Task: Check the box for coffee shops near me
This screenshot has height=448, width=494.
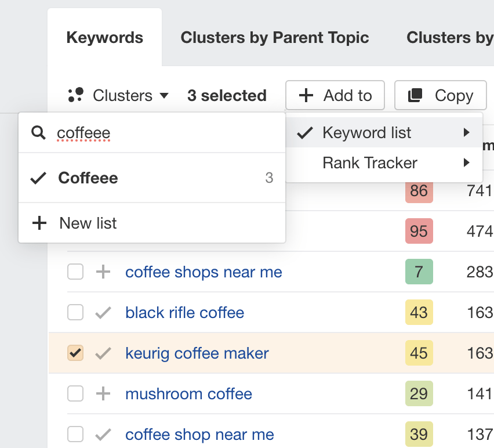Action: pos(75,272)
